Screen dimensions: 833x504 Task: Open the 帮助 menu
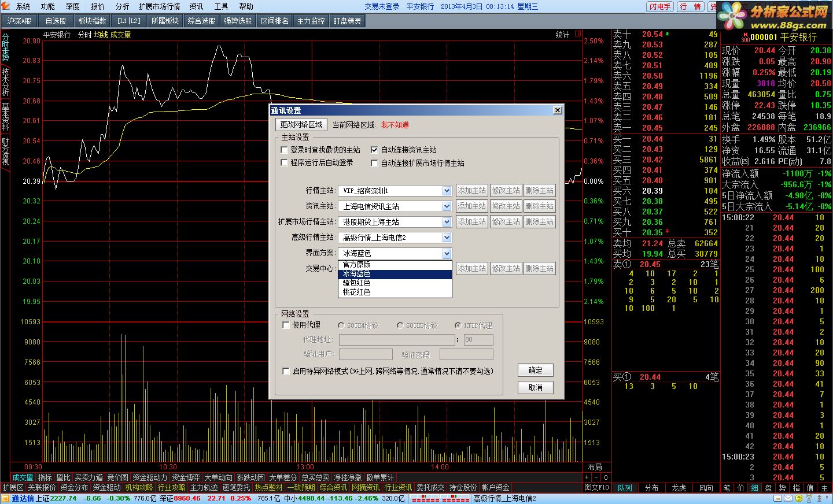(246, 6)
